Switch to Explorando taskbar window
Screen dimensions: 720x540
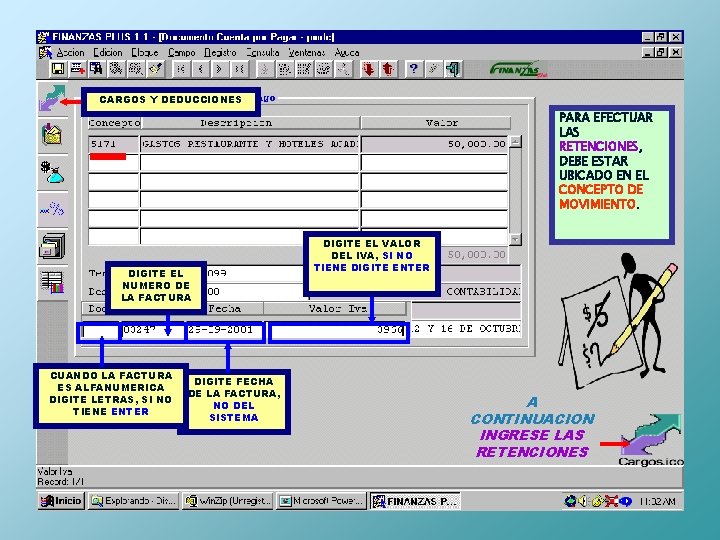point(134,501)
